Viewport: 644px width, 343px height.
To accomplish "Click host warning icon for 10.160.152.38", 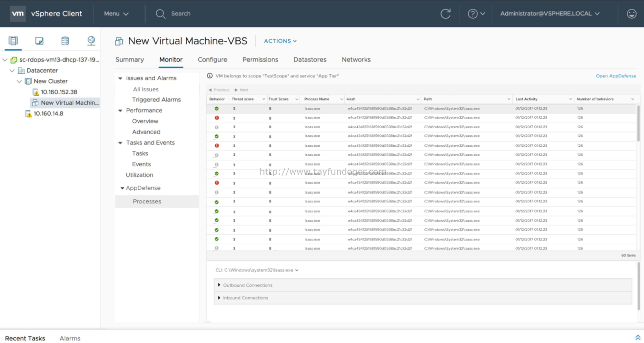I will [36, 92].
